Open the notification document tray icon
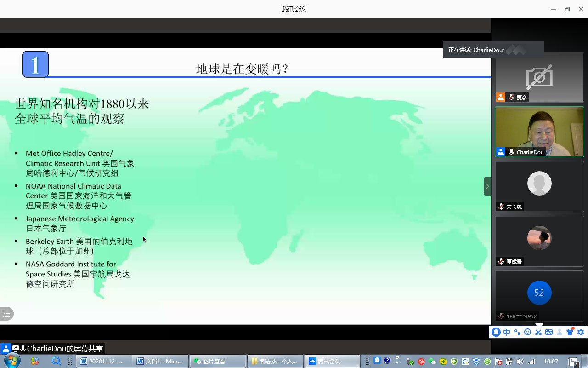Image resolution: width=588 pixels, height=368 pixels. pyautogui.click(x=573, y=362)
